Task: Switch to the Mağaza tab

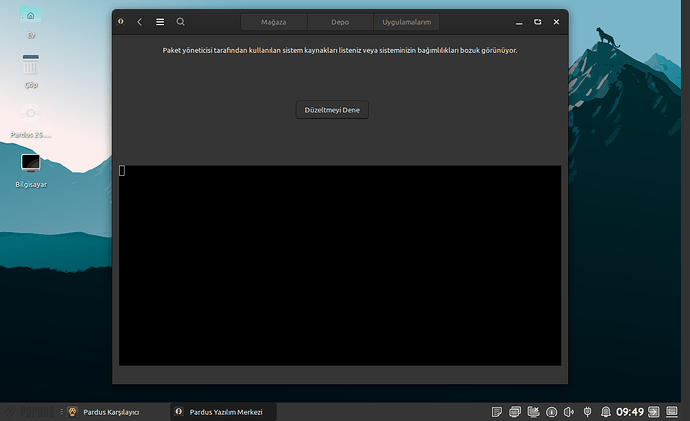Action: [x=273, y=21]
